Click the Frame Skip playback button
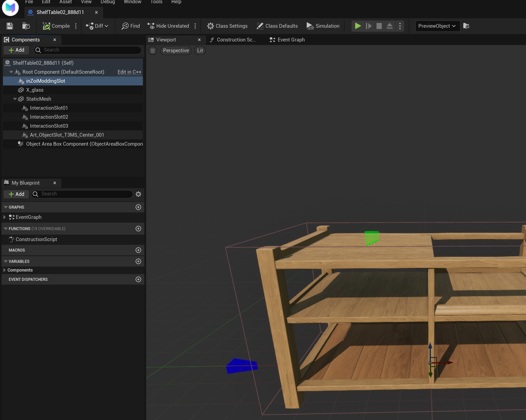Viewport: 526px width, 420px height. coord(369,26)
